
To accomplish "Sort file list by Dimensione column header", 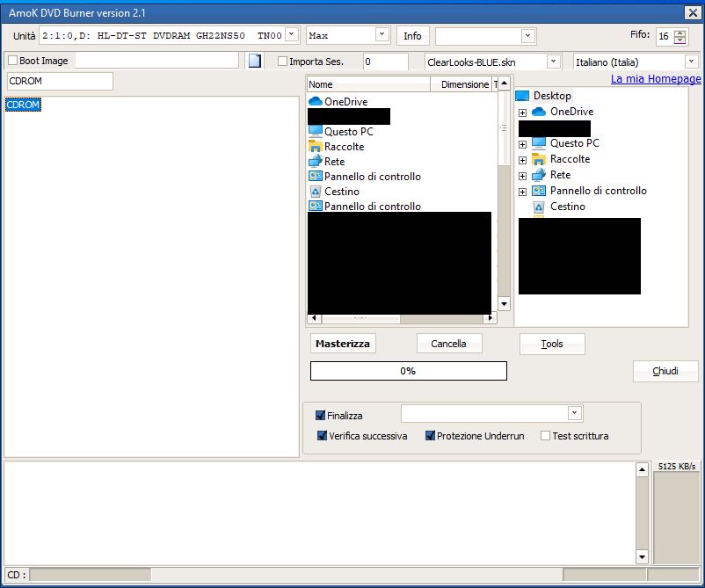I will pos(461,84).
